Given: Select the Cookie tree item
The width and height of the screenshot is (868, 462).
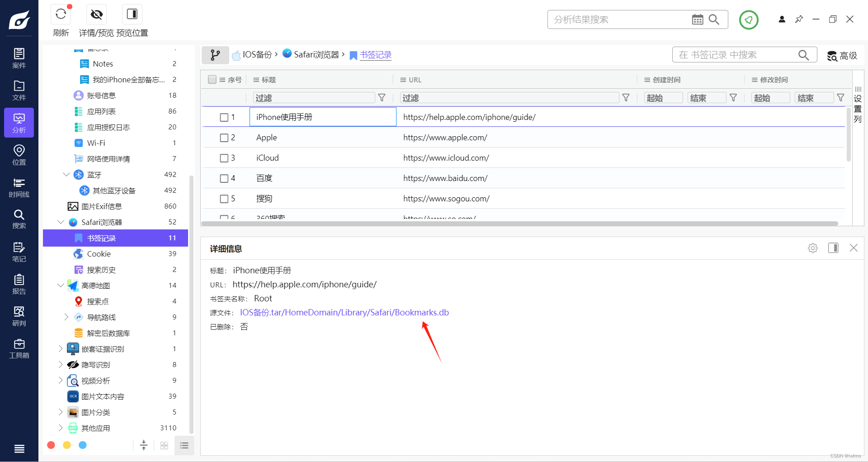Looking at the screenshot, I should pos(115,254).
